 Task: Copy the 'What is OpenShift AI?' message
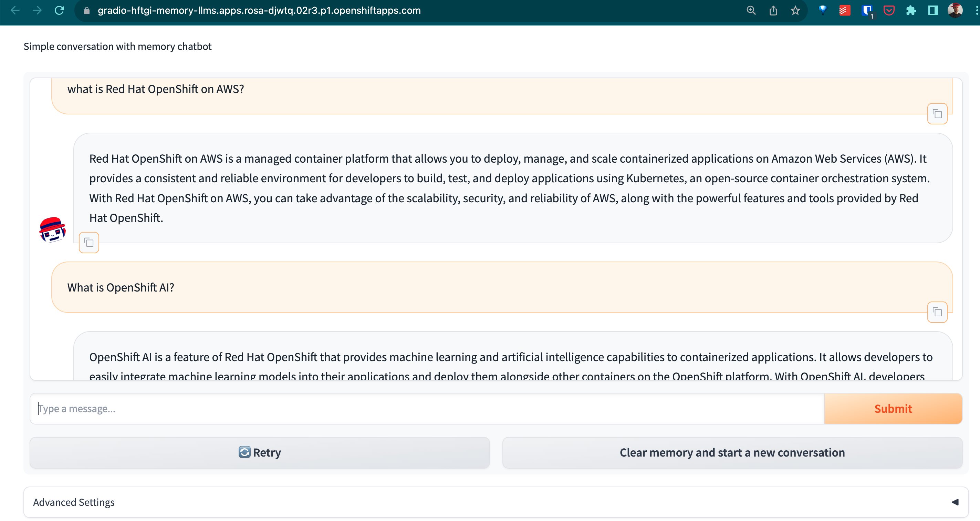coord(937,313)
